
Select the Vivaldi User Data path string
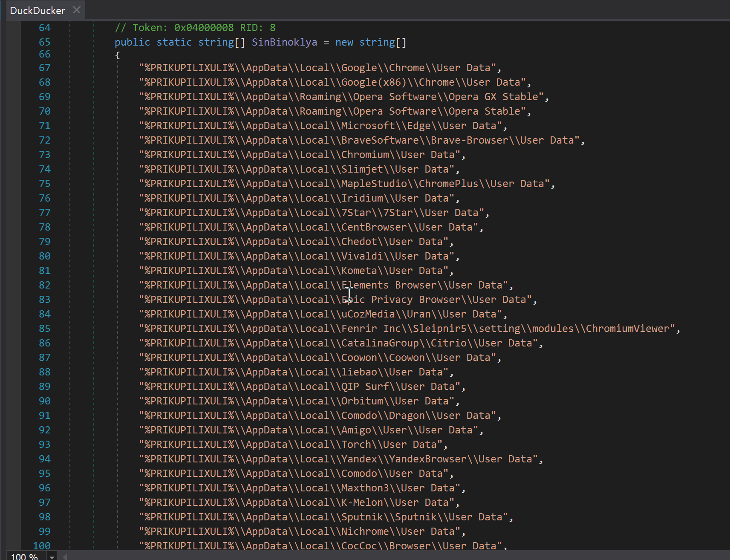point(298,256)
